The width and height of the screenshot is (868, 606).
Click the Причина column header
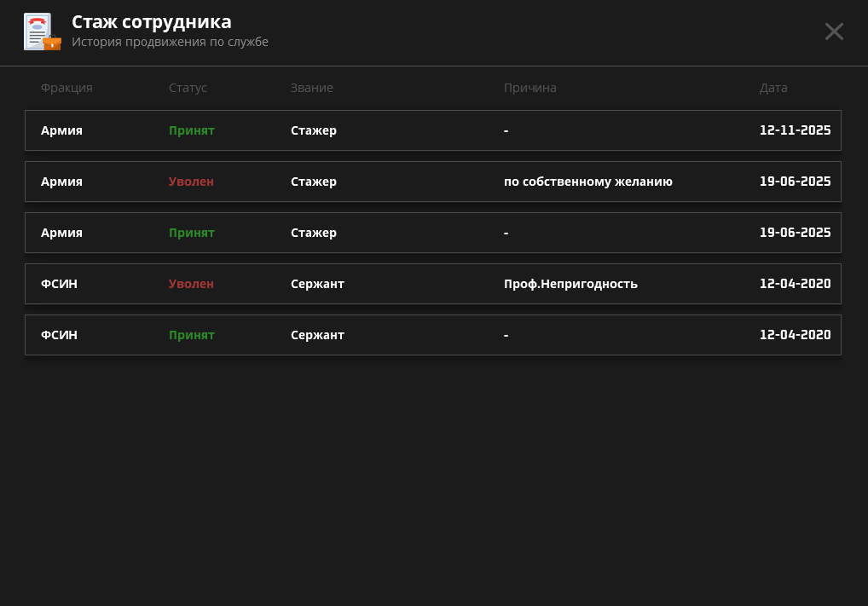[x=529, y=88]
